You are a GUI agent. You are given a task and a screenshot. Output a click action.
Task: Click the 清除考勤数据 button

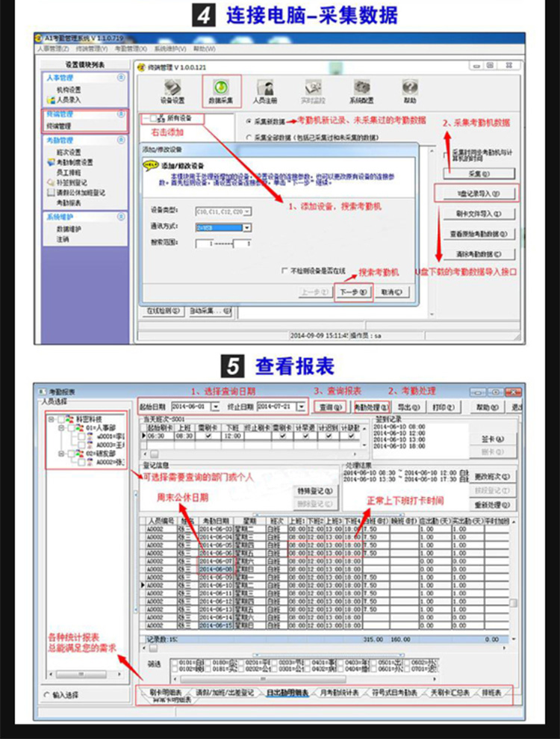[479, 254]
